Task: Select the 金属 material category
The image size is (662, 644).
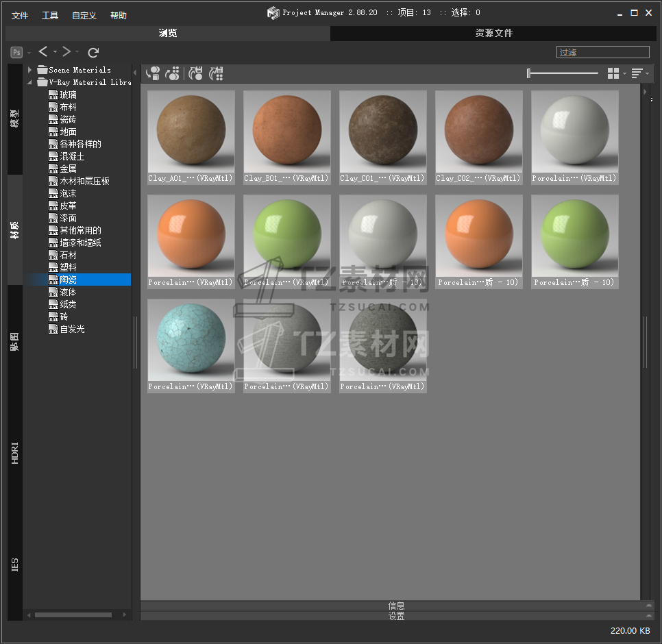Action: 68,169
